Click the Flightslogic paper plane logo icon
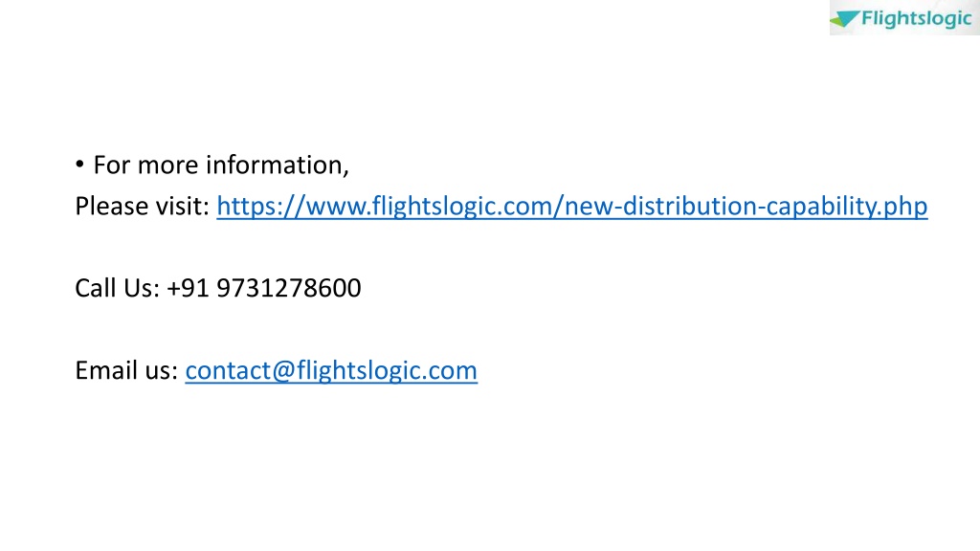This screenshot has width=980, height=551. click(844, 19)
